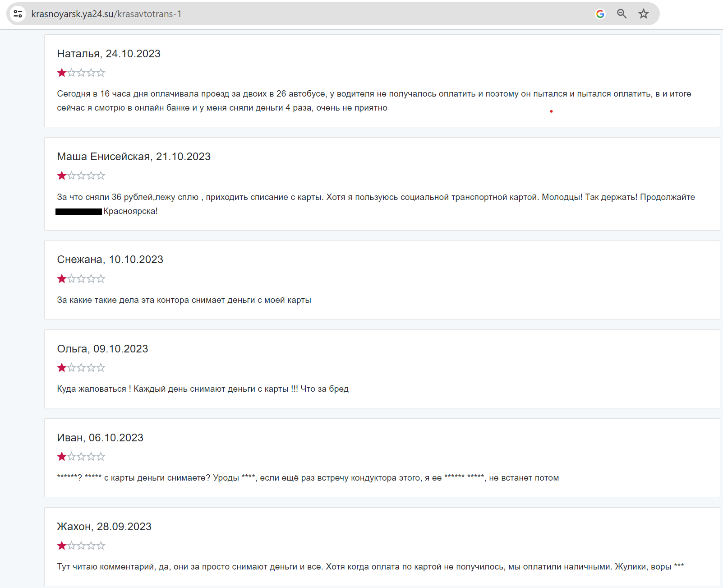The width and height of the screenshot is (723, 588).
Task: Click the Google lens icon in address bar
Action: [x=600, y=14]
